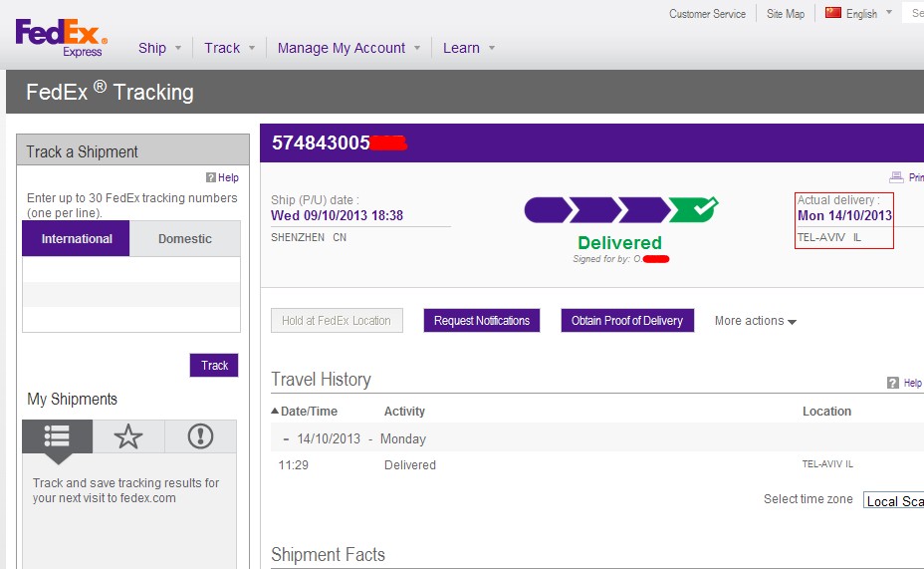The image size is (924, 569).
Task: Click the Ship menu dropdown arrow
Action: 178,49
